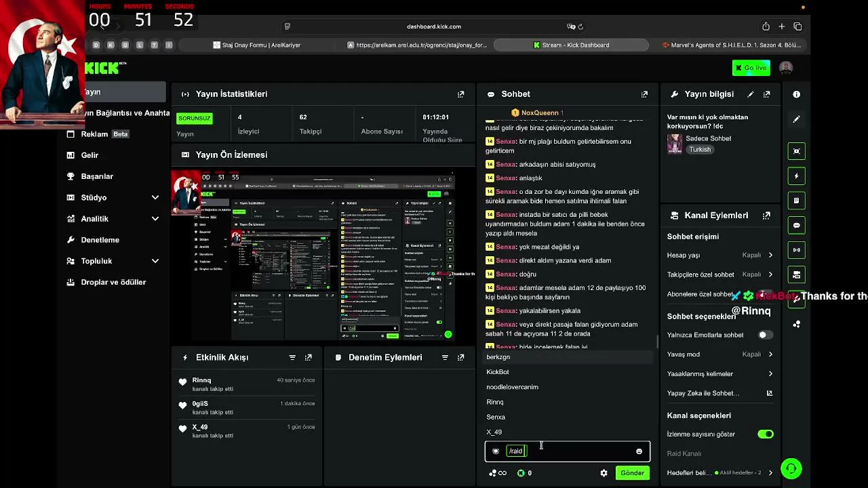This screenshot has height=488, width=868.
Task: Click the chat input field containing /raid
Action: point(568,451)
